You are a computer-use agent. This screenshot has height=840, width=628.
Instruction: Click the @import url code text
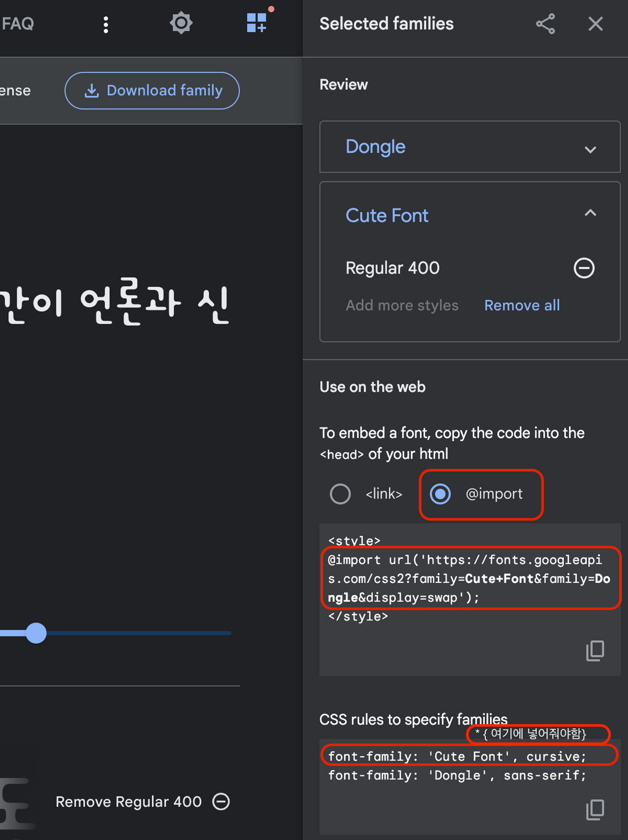click(x=469, y=578)
